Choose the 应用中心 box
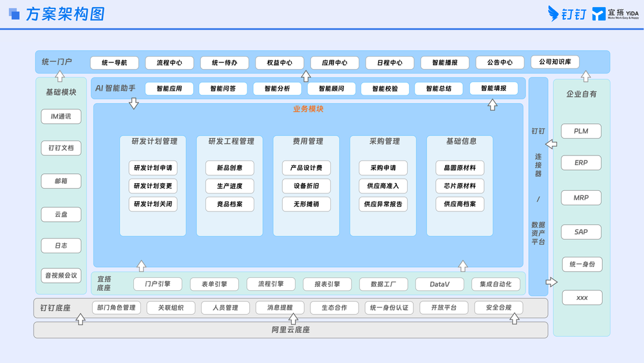The width and height of the screenshot is (644, 363). click(x=334, y=63)
